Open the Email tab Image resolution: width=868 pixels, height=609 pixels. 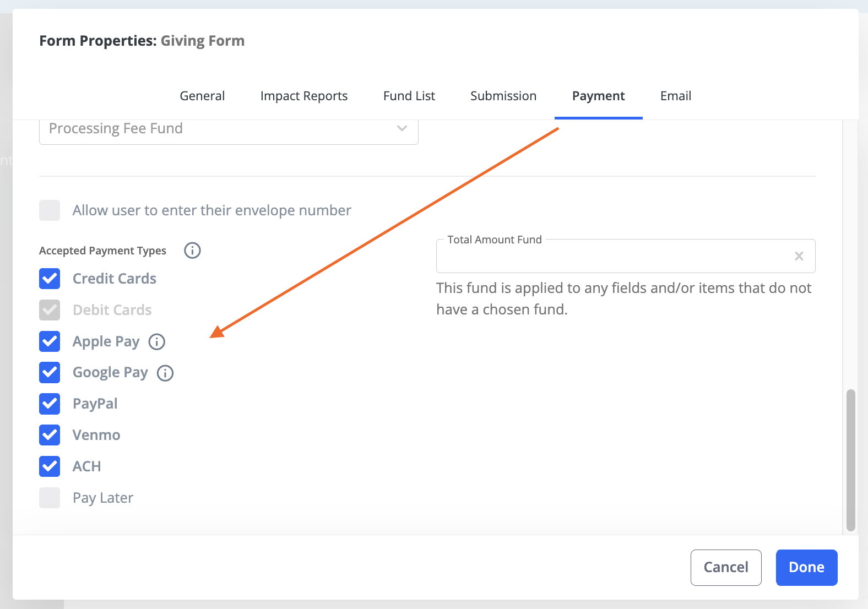[675, 96]
